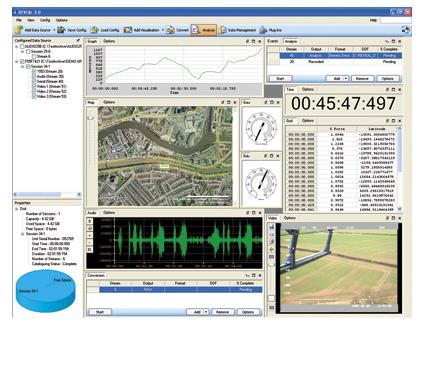430x389 pixels.
Task: Check the Session 25-0 checkbox
Action: 28,52
